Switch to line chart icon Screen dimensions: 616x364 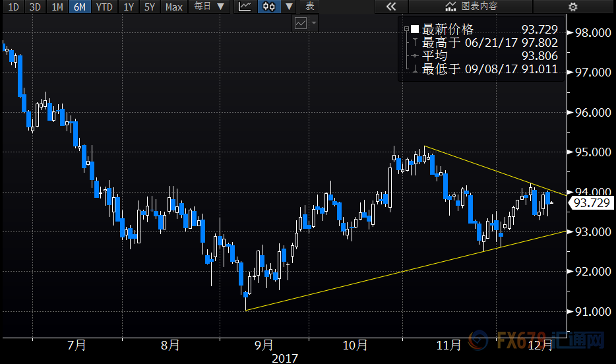pyautogui.click(x=245, y=7)
